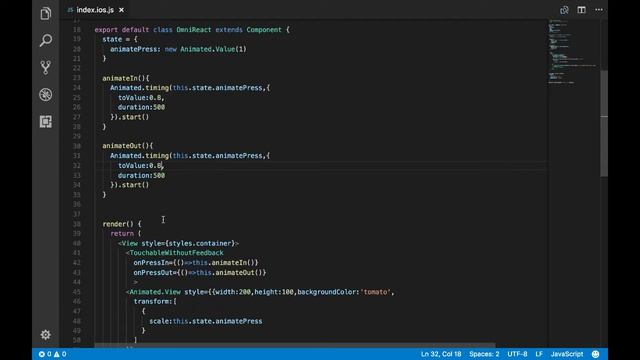The height and width of the screenshot is (360, 640).
Task: Click line number 23 in the gutter
Action: click(77, 78)
